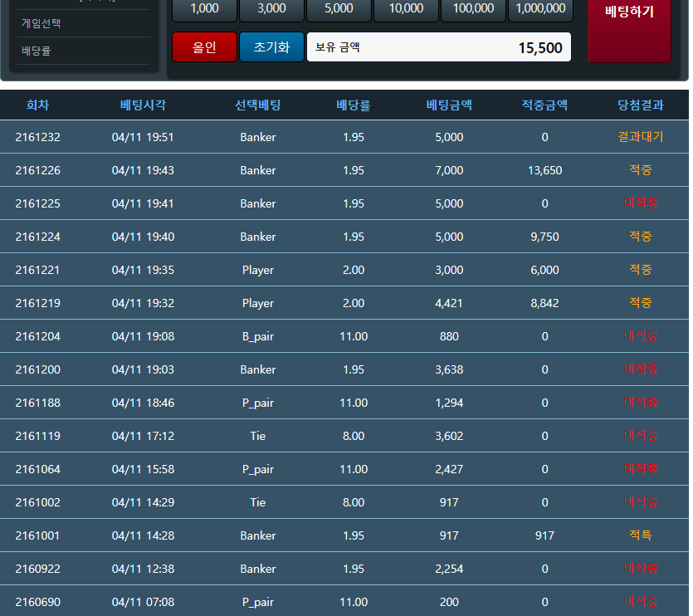Open 배당률 in the left sidebar
The height and width of the screenshot is (616, 693).
(x=37, y=51)
